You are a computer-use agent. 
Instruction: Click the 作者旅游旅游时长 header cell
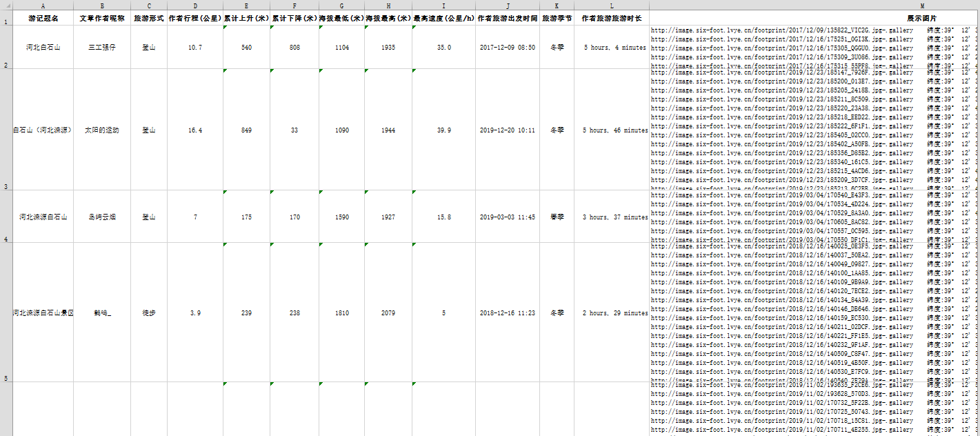tap(612, 19)
